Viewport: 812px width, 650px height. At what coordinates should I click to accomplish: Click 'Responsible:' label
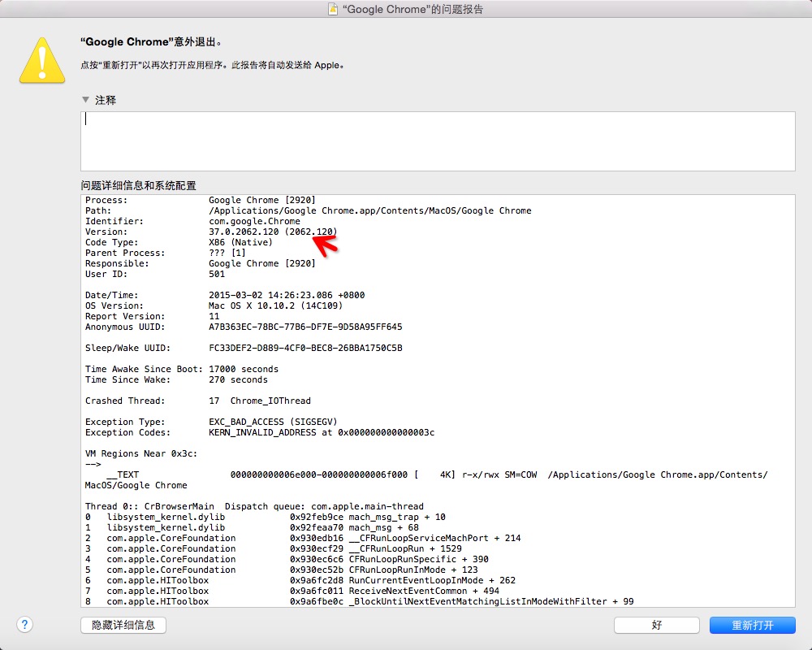117,263
